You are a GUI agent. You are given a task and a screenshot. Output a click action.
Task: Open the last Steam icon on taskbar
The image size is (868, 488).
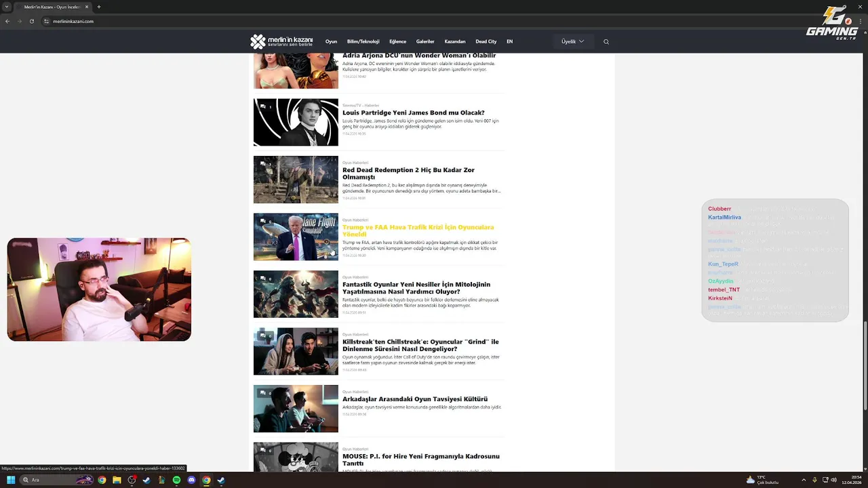(221, 480)
